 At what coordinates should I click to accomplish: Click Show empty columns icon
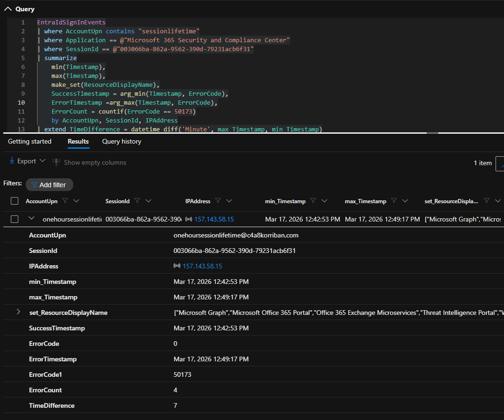coord(56,162)
